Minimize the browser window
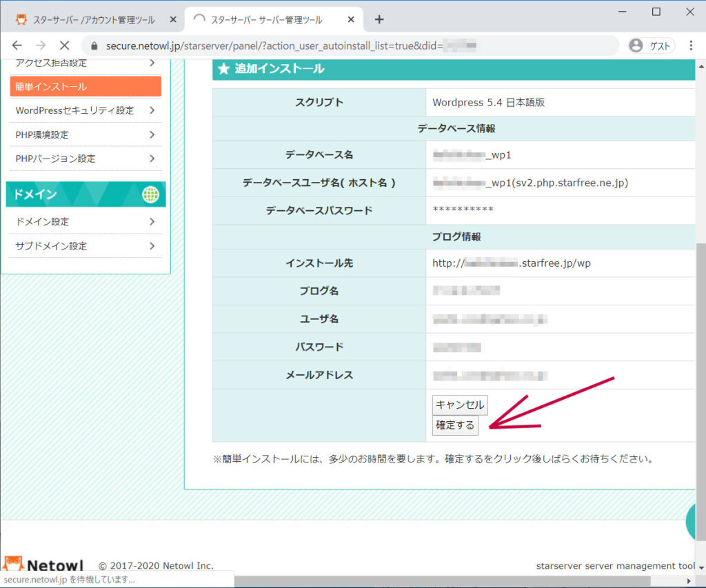Image resolution: width=706 pixels, height=588 pixels. coord(623,12)
